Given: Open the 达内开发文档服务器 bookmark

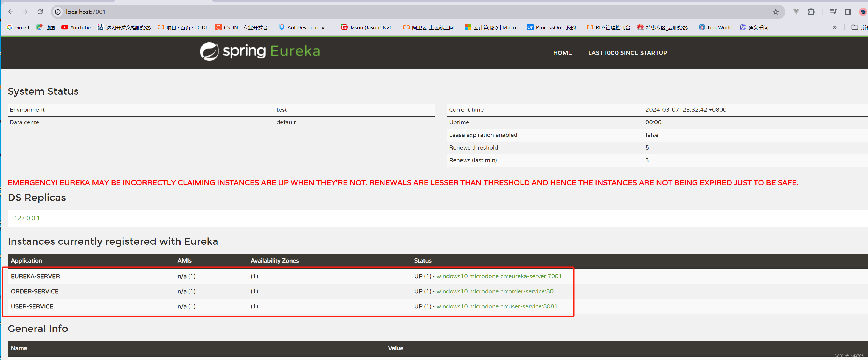Looking at the screenshot, I should pos(124,27).
